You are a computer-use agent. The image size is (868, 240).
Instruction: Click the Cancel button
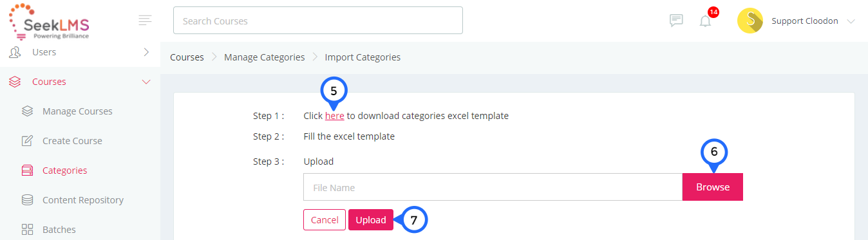tap(325, 220)
